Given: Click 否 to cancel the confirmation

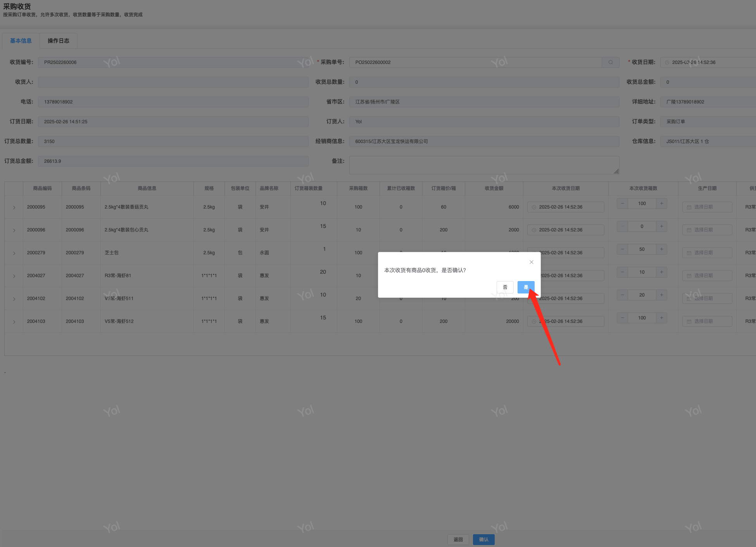Looking at the screenshot, I should click(505, 287).
